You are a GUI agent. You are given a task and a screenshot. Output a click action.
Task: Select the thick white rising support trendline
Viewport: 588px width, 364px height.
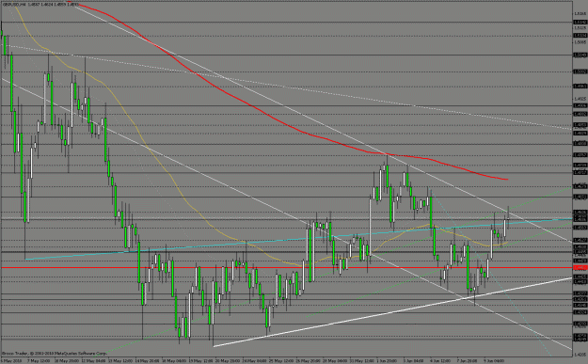[392, 312]
